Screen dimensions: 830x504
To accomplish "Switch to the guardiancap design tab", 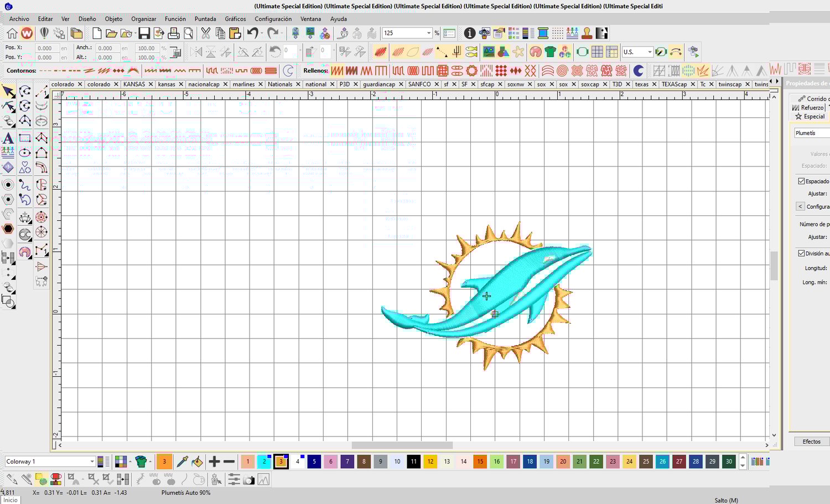I will [x=379, y=84].
